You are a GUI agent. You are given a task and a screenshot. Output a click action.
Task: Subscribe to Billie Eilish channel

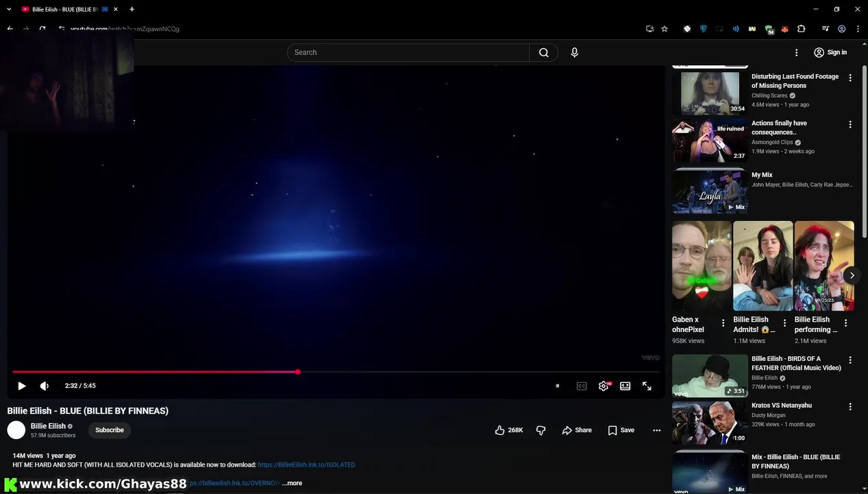click(x=110, y=430)
